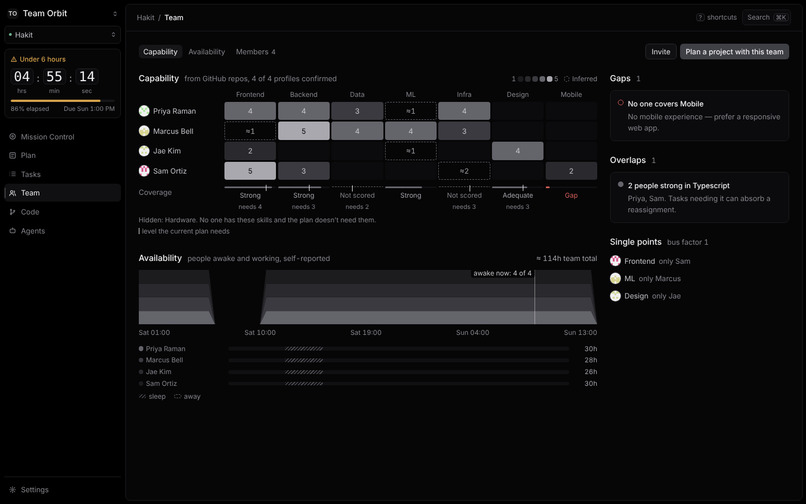
Task: Click the away dashed legend icon
Action: (x=177, y=397)
